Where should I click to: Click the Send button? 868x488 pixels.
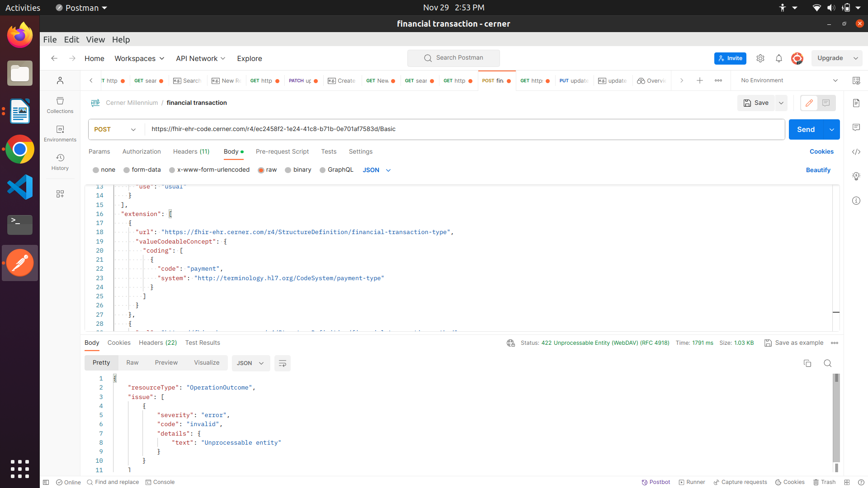tap(806, 129)
